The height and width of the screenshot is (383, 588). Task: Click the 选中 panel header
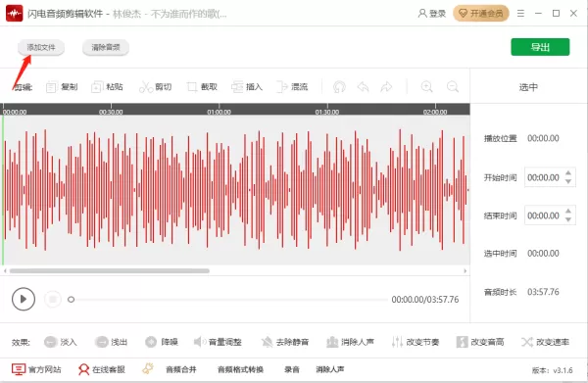click(528, 87)
